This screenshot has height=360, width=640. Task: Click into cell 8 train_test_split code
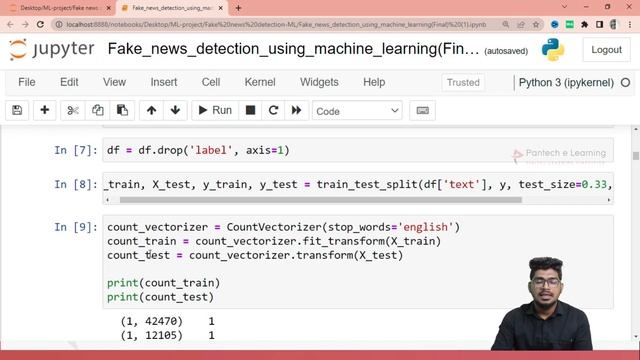coord(358,184)
